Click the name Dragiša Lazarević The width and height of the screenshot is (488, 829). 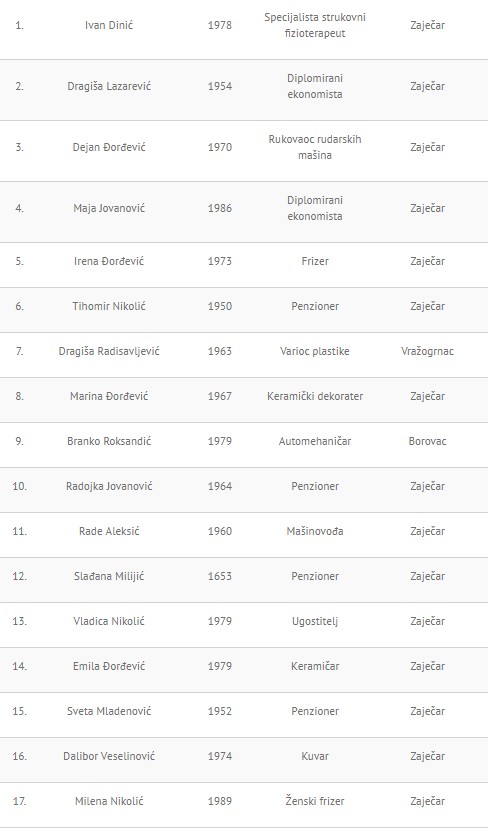[109, 86]
